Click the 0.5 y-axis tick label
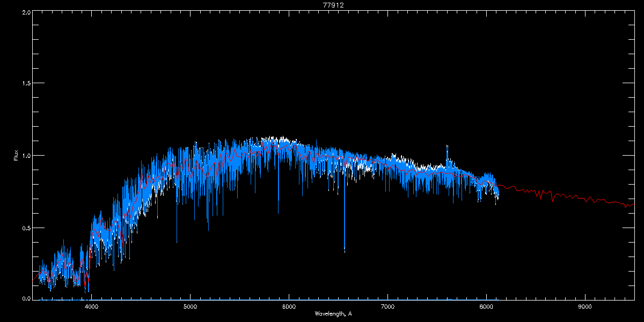 pyautogui.click(x=26, y=228)
